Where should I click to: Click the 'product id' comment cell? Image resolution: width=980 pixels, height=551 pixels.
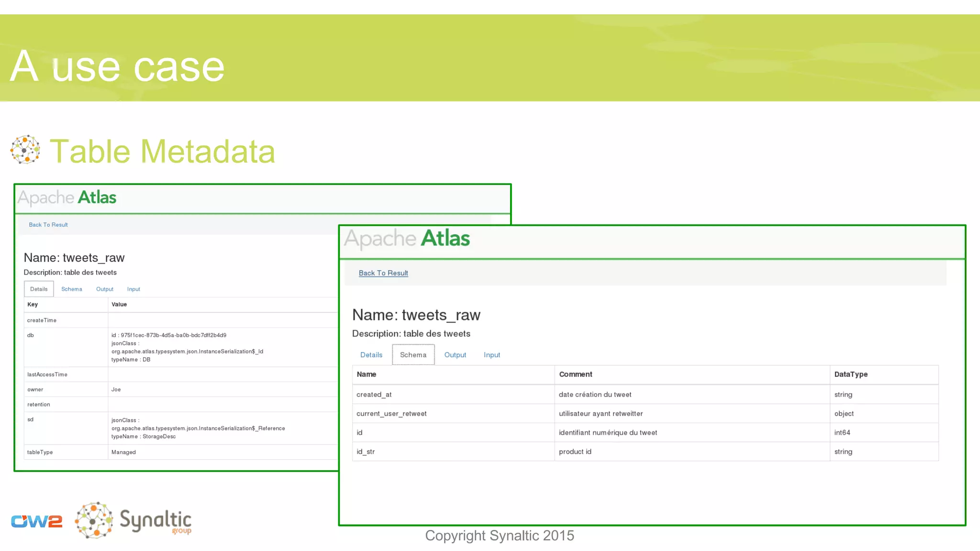point(692,452)
